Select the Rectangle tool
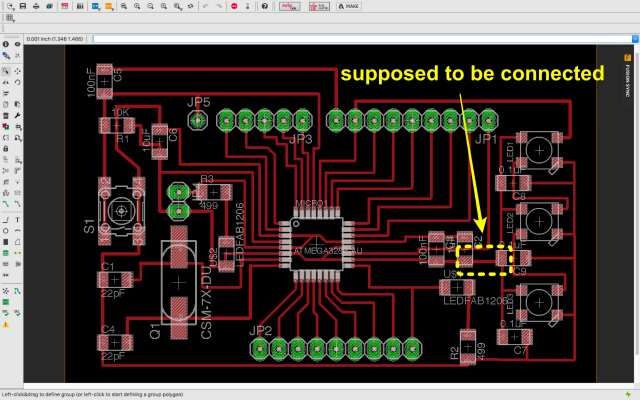640x400 pixels. tap(6, 242)
